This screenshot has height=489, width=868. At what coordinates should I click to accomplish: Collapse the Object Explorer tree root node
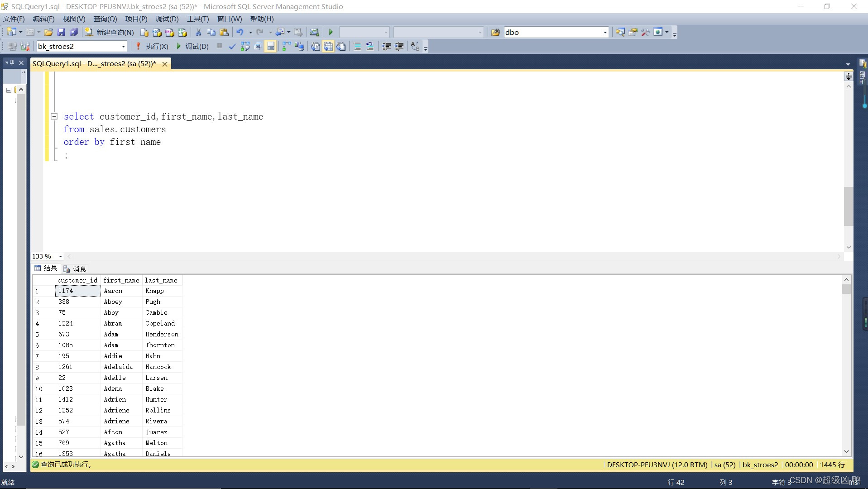(9, 90)
